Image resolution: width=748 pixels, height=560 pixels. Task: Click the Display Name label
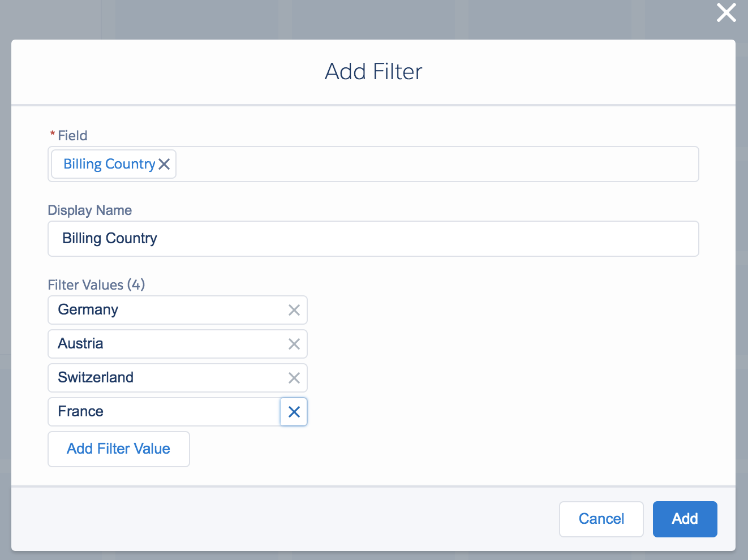[89, 210]
